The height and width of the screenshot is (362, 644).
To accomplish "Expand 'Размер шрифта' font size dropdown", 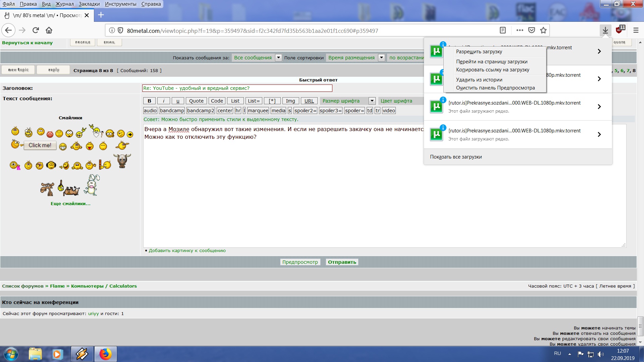I will [372, 101].
